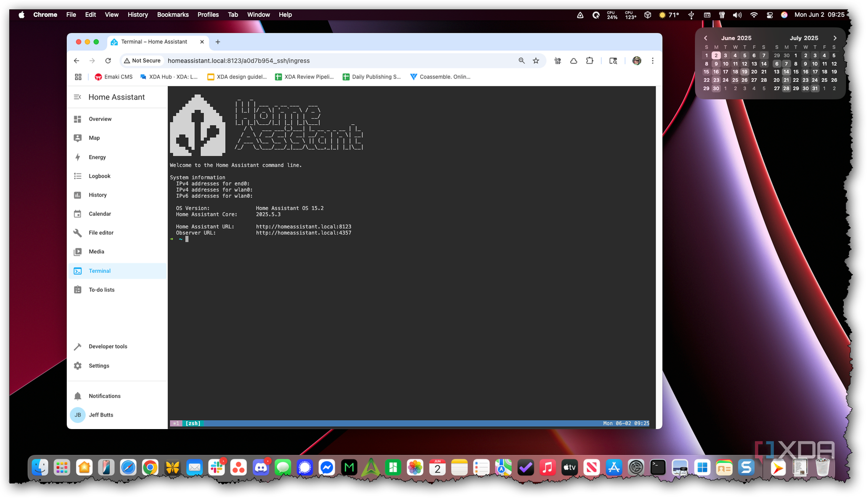
Task: Open the Overview panel in Home Assistant
Action: pos(99,119)
